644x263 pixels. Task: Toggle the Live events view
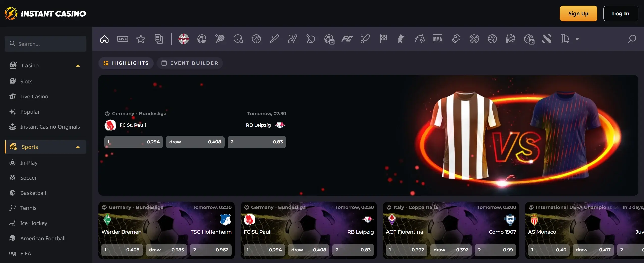coord(123,39)
